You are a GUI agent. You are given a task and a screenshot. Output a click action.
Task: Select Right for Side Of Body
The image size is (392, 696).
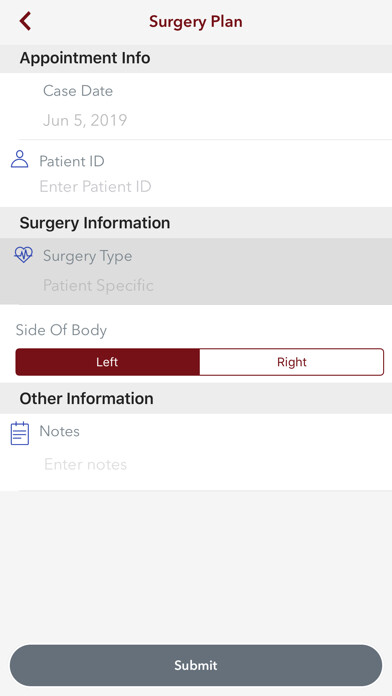click(292, 362)
